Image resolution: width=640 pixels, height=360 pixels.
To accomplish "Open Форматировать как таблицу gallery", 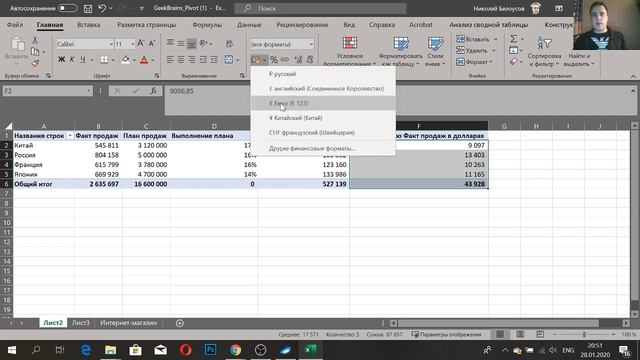I will click(x=400, y=51).
